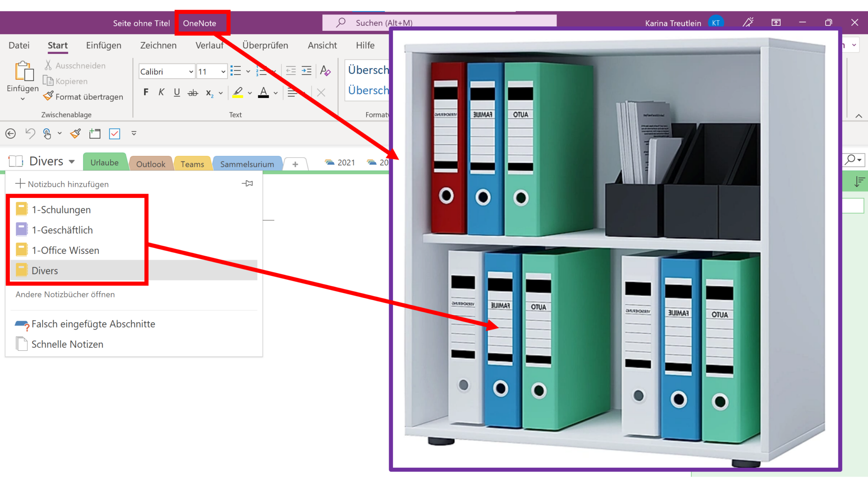Screen dimensions: 868x488
Task: Cut selection with the Ausschneiden scissors icon
Action: 48,65
